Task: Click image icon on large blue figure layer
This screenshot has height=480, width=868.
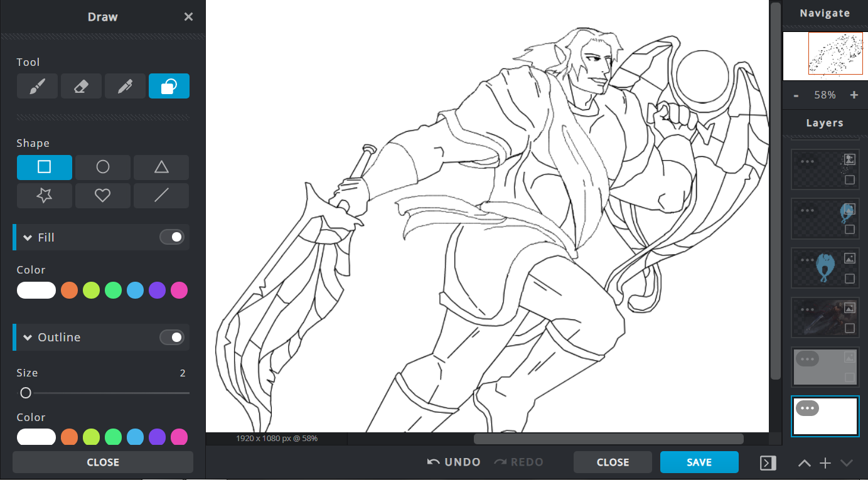Action: pos(850,258)
